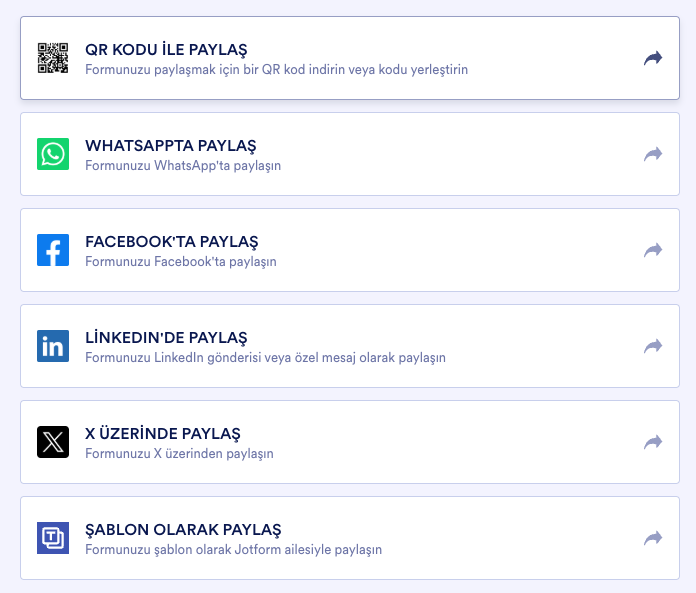
Task: Click share arrow in X row
Action: [x=653, y=442]
